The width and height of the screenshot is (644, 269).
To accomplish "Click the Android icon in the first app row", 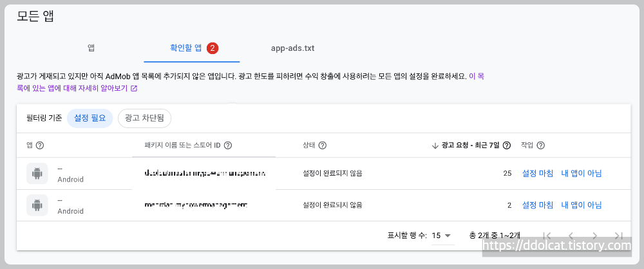I will (x=37, y=174).
